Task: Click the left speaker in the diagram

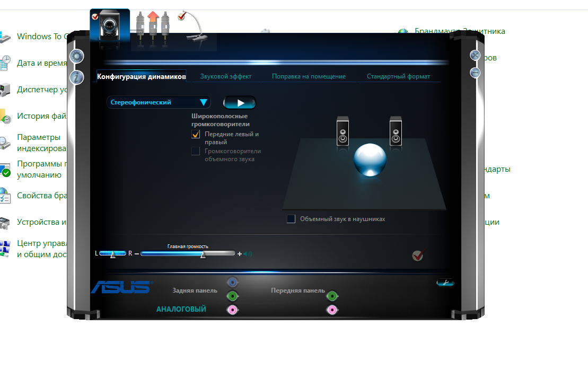Action: pos(343,131)
